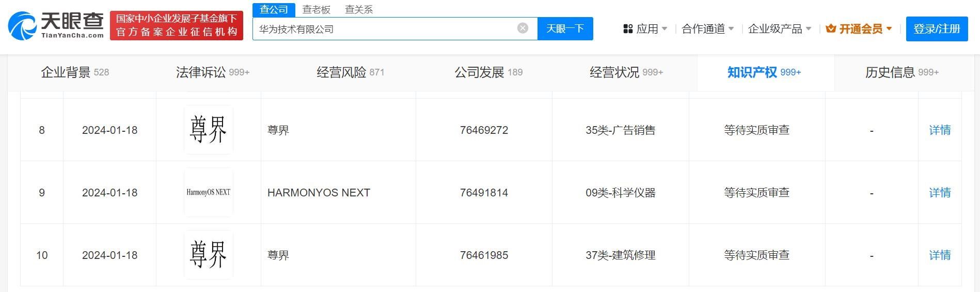Screen dimensions: 980x292
Task: Click the 登录/注册 button
Action: pos(937,29)
